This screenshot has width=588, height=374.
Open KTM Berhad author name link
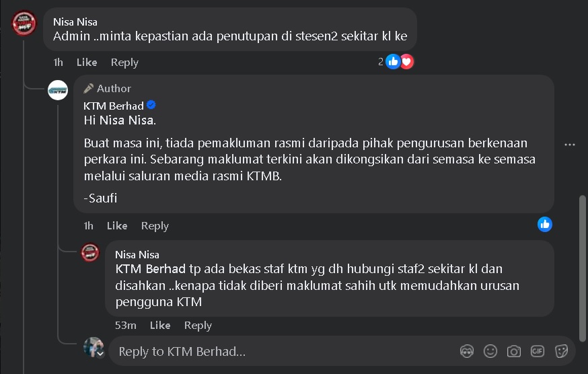click(x=113, y=106)
